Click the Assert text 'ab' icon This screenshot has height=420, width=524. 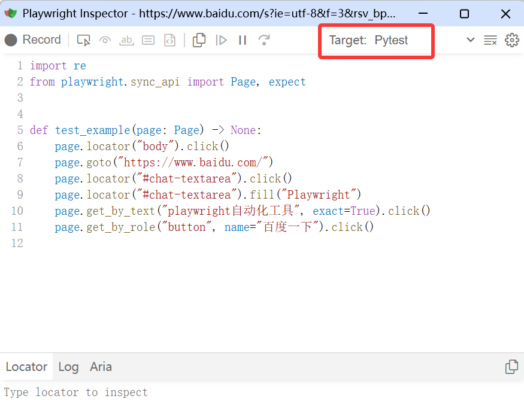(x=126, y=41)
